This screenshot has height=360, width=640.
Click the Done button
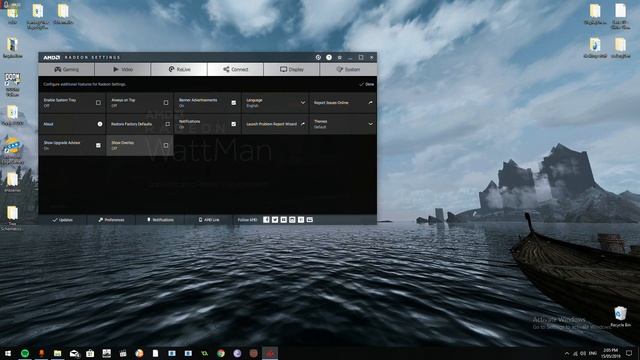(367, 84)
